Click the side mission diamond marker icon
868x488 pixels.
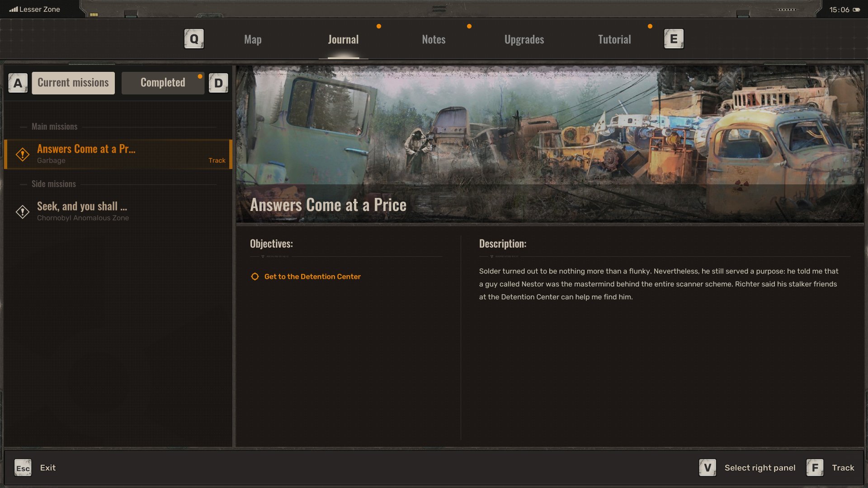(23, 211)
